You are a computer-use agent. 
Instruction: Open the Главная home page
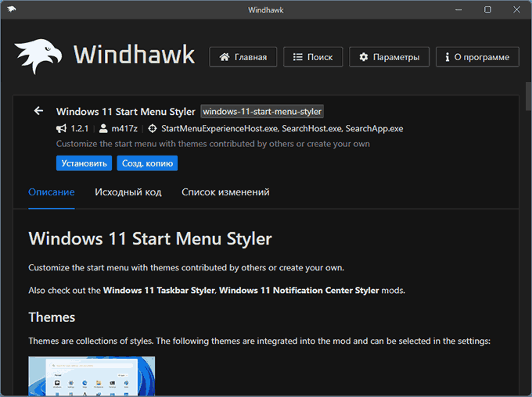tap(243, 57)
